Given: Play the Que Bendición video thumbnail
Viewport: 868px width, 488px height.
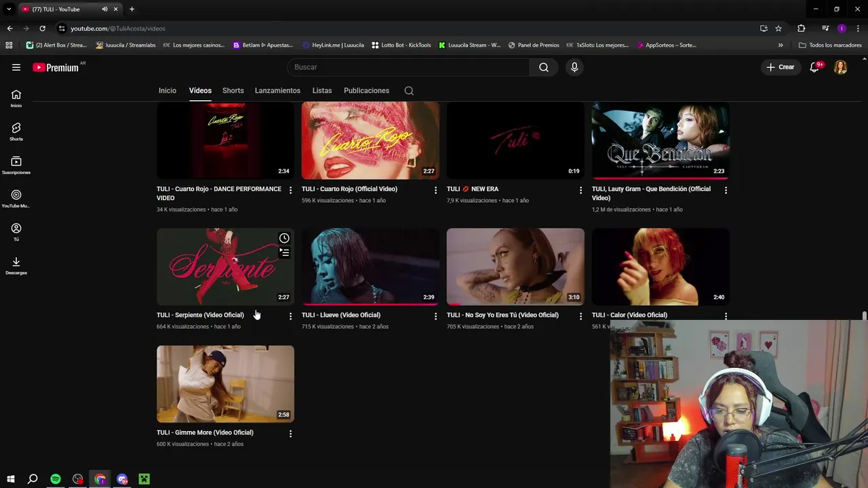Looking at the screenshot, I should [660, 140].
